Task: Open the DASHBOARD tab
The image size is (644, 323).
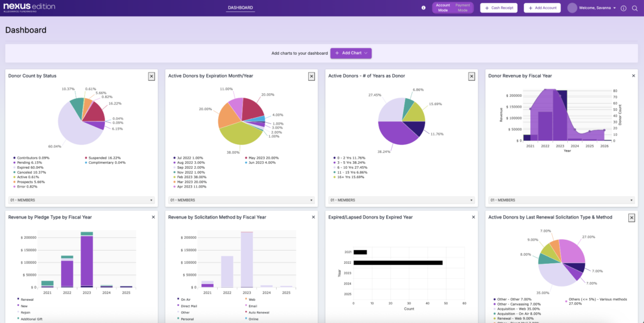Action: point(240,8)
